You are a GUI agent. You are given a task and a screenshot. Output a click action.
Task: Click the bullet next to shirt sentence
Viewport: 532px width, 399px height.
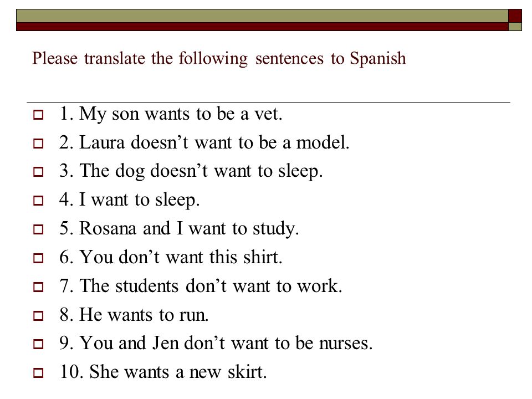[38, 258]
